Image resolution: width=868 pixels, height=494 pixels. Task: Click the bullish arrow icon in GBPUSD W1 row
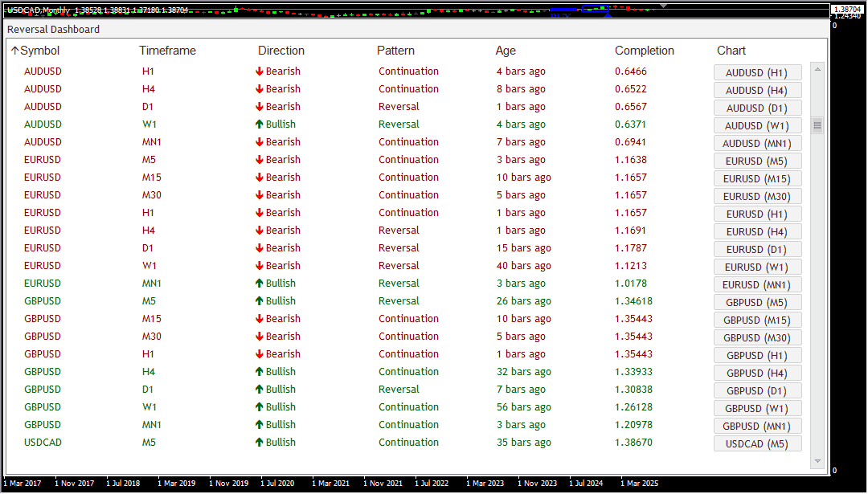(259, 407)
